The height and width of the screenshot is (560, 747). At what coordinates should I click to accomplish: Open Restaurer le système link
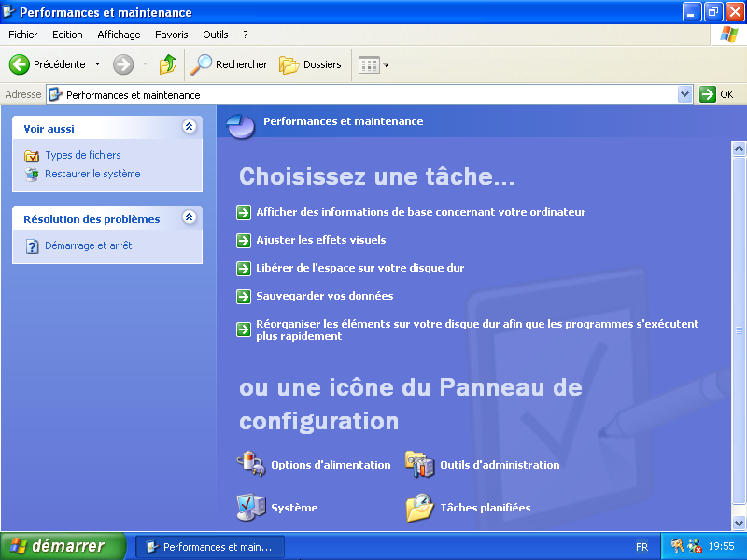pyautogui.click(x=92, y=174)
